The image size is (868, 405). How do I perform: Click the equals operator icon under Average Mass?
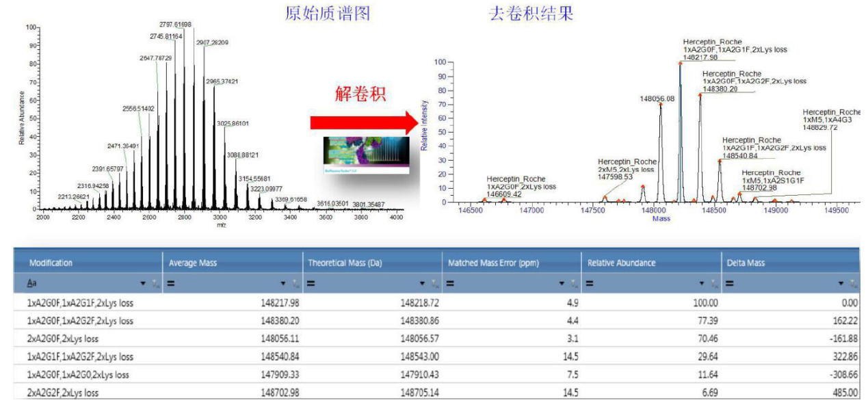pyautogui.click(x=172, y=283)
